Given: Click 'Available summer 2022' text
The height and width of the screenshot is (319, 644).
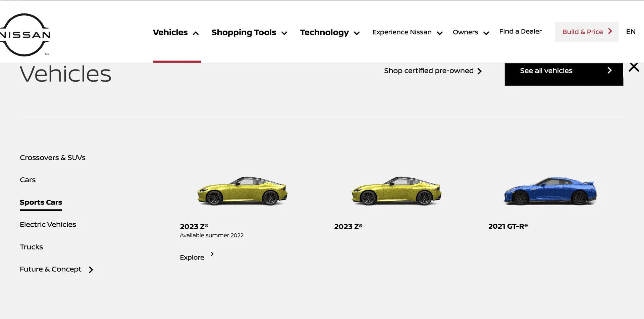Looking at the screenshot, I should tap(212, 235).
